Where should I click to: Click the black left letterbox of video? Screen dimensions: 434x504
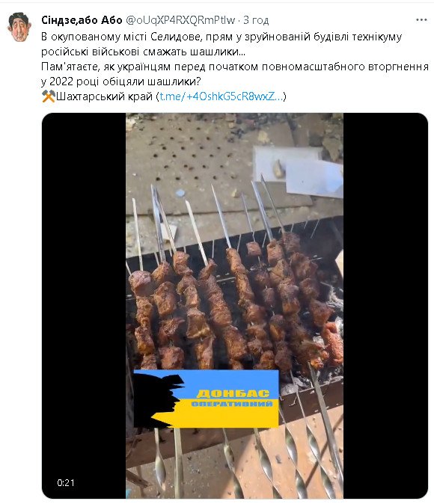pyautogui.click(x=84, y=306)
